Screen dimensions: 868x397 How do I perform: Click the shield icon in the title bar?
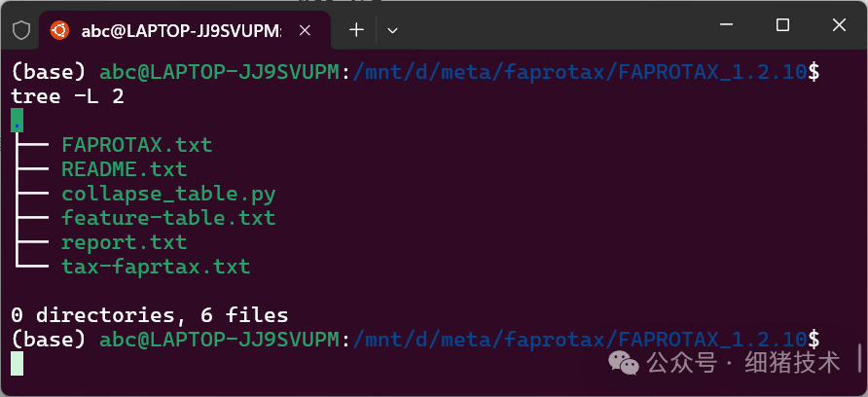(20, 30)
